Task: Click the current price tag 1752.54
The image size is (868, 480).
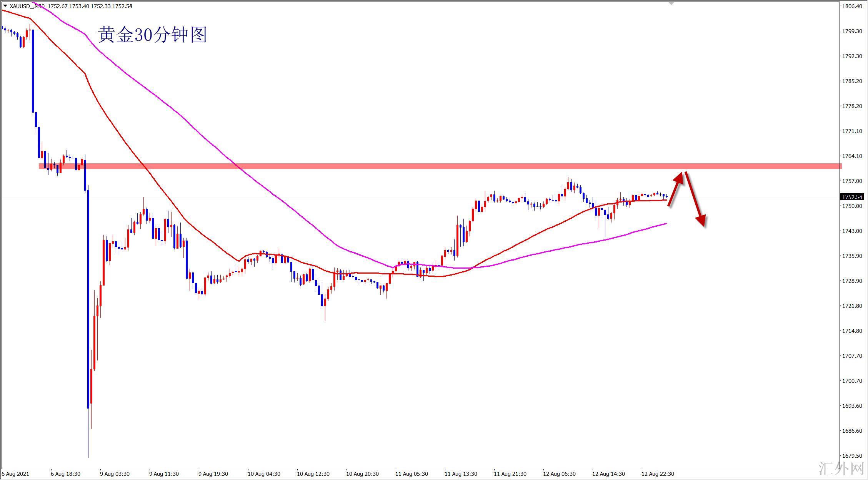Action: (853, 197)
